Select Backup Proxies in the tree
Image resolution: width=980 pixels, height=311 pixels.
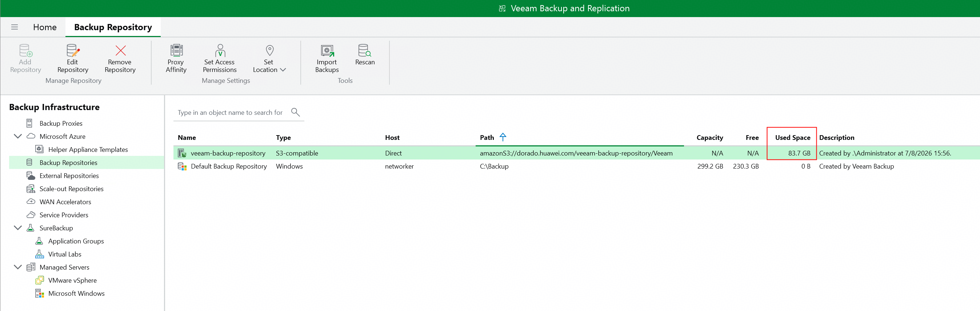coord(61,123)
